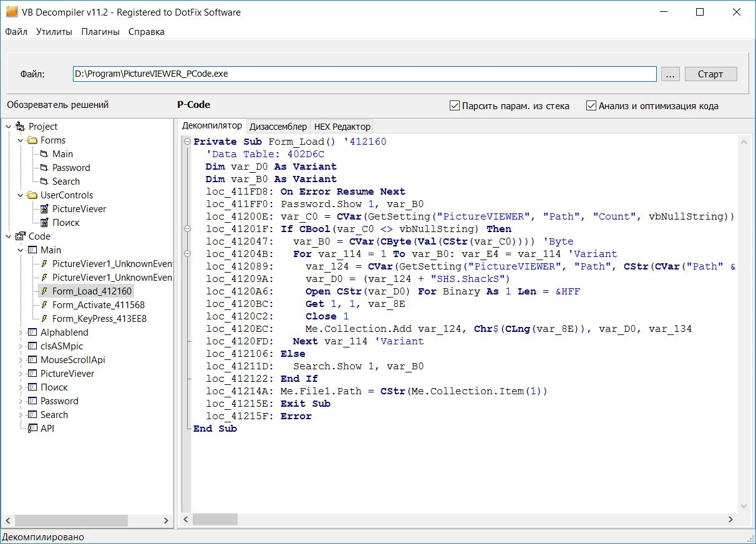Open the Утилиты menu
Screen dimensions: 756x544
tap(54, 32)
